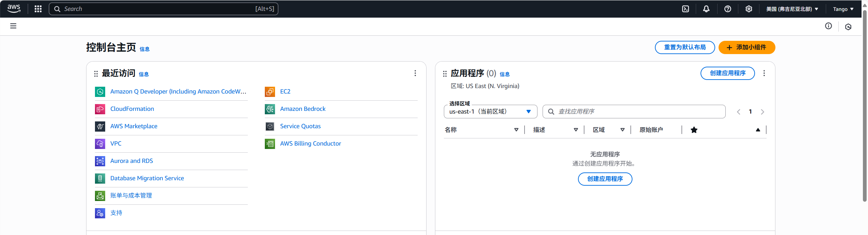Open the settings gear icon

749,9
